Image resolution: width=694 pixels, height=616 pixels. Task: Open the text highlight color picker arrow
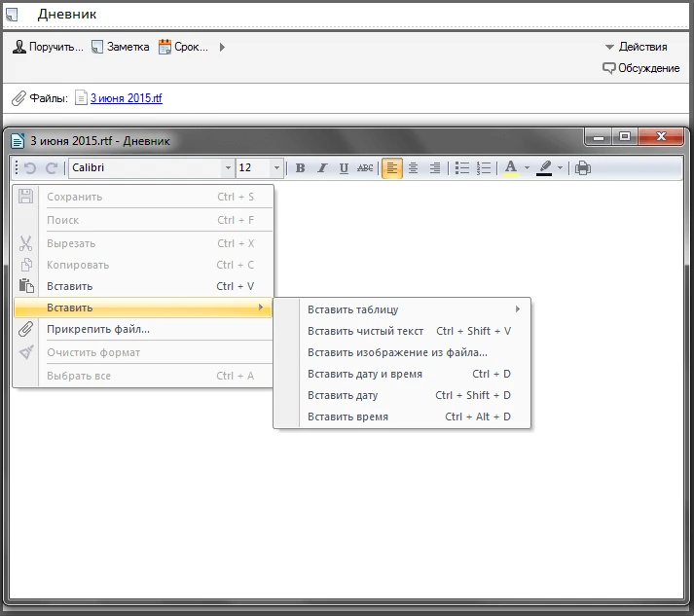point(560,168)
